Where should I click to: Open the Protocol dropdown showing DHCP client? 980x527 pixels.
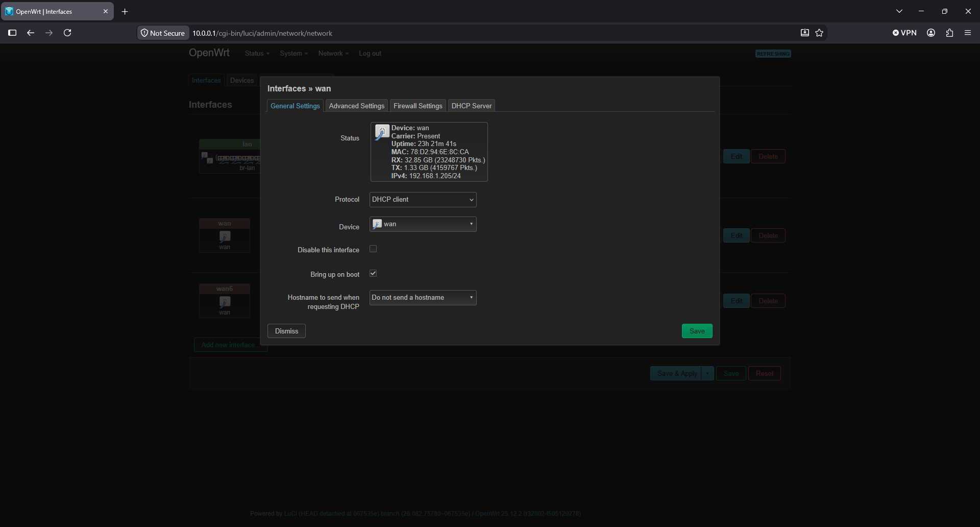[423, 200]
